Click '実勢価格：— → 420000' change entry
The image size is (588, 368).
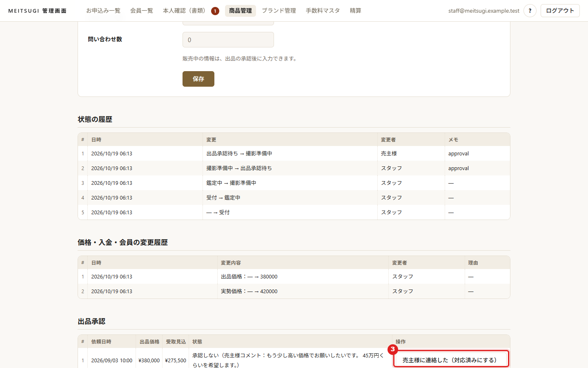click(x=249, y=292)
